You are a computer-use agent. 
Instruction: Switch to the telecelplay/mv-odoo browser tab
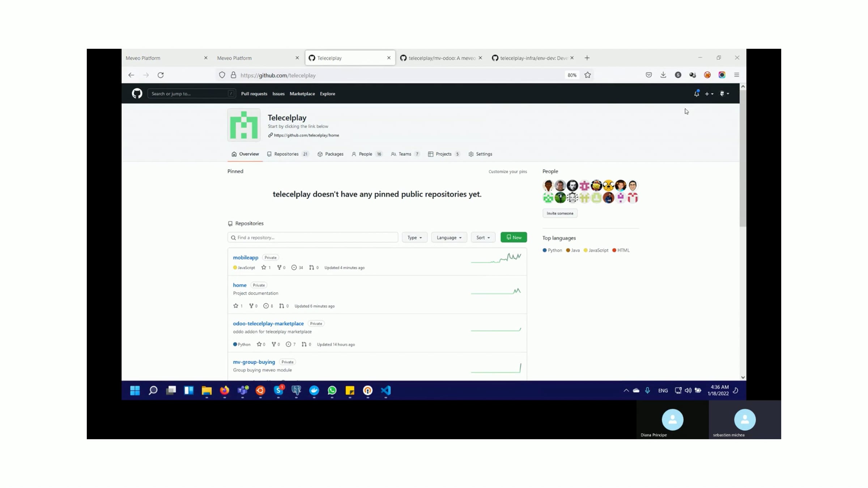441,58
